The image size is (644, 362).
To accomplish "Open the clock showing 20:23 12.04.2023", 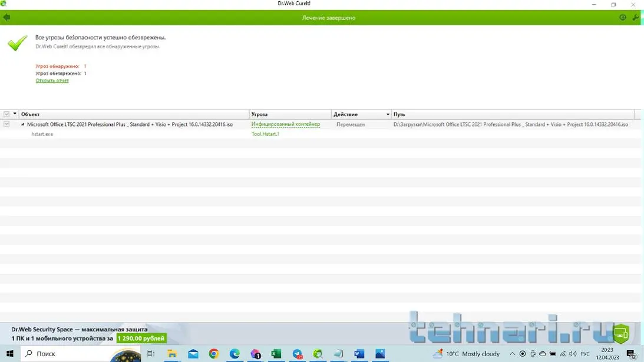I will pos(607,353).
